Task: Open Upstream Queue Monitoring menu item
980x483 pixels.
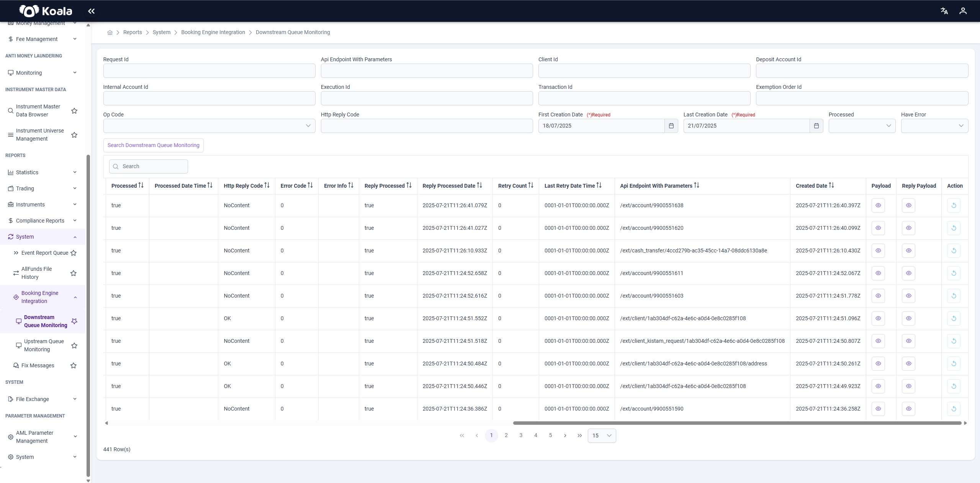Action: [x=44, y=345]
